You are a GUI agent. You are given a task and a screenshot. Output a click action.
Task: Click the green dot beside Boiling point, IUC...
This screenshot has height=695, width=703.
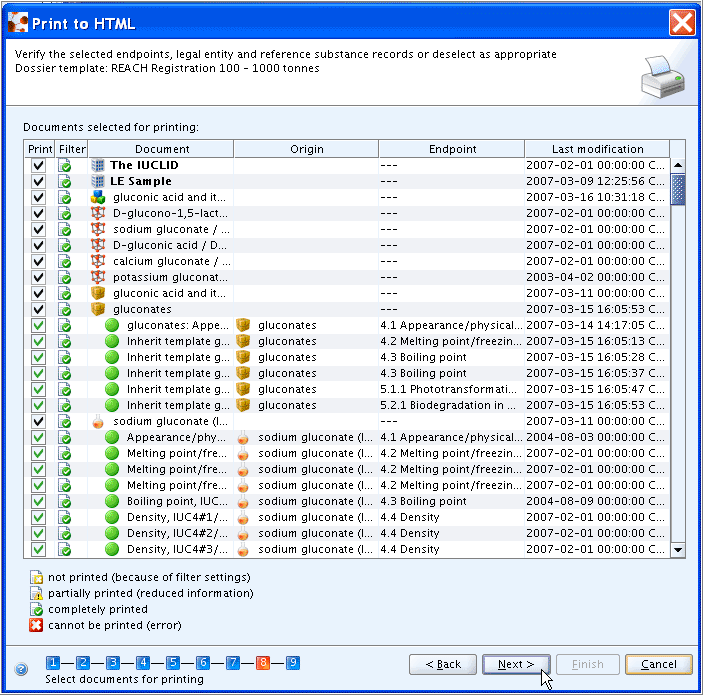(112, 501)
